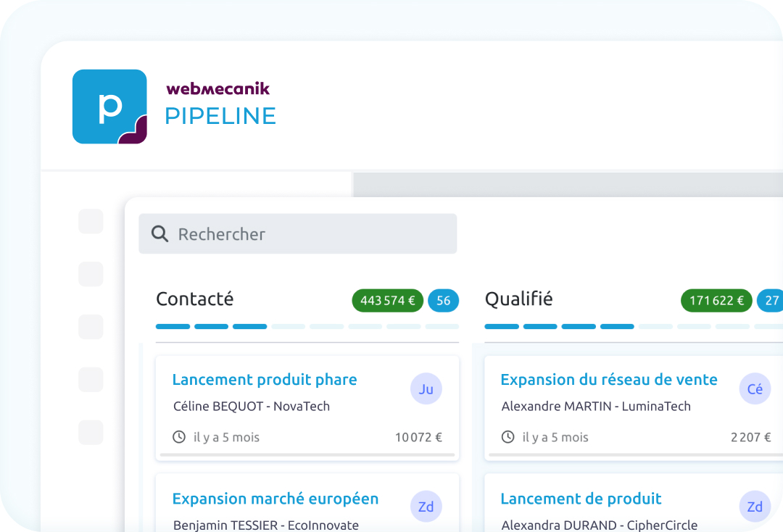Click the clock icon on Expansion du réseau card

tap(508, 437)
